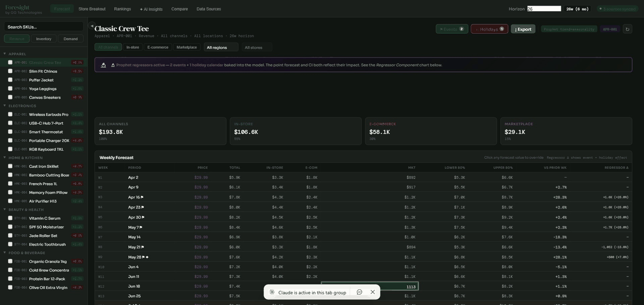Select the Revenue metric button
644x305 pixels.
coord(17,39)
